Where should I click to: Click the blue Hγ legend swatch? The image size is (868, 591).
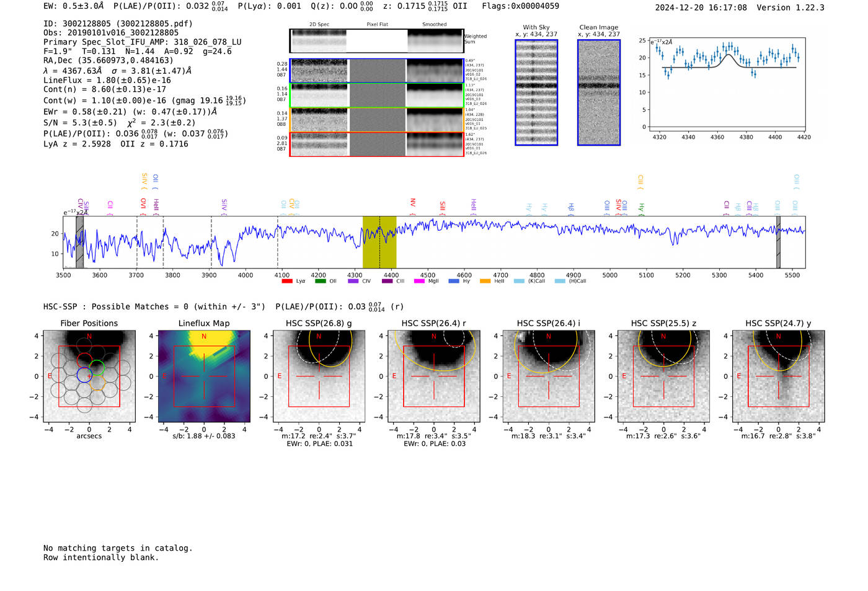tap(454, 281)
